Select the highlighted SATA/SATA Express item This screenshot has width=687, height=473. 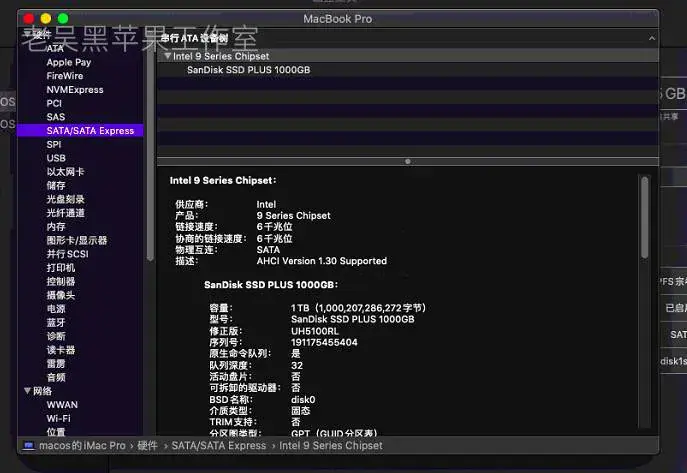(80, 131)
